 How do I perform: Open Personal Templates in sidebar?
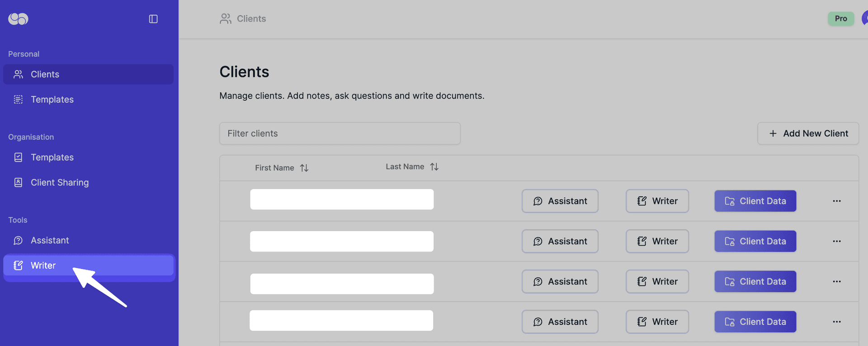point(52,100)
